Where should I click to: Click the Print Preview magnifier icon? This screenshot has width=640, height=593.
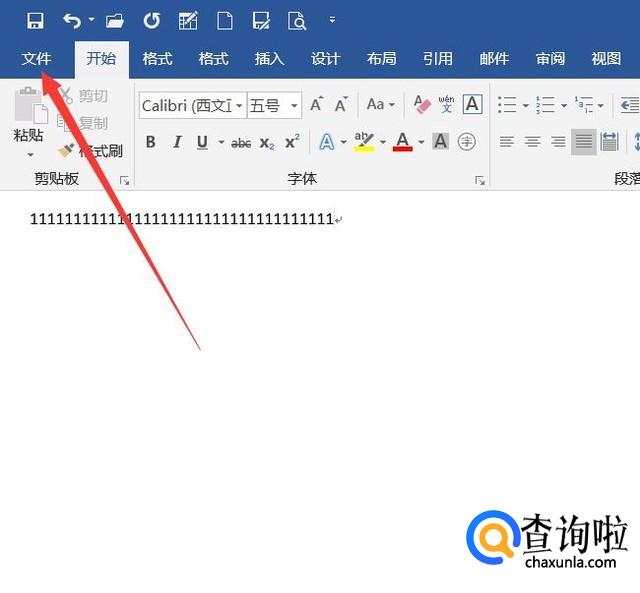[297, 21]
